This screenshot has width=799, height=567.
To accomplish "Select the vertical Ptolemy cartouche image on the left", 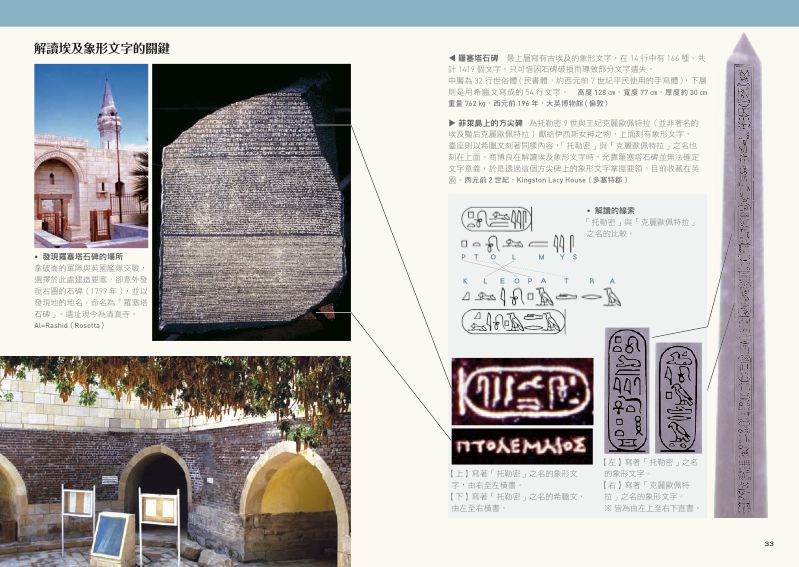I will [x=627, y=391].
